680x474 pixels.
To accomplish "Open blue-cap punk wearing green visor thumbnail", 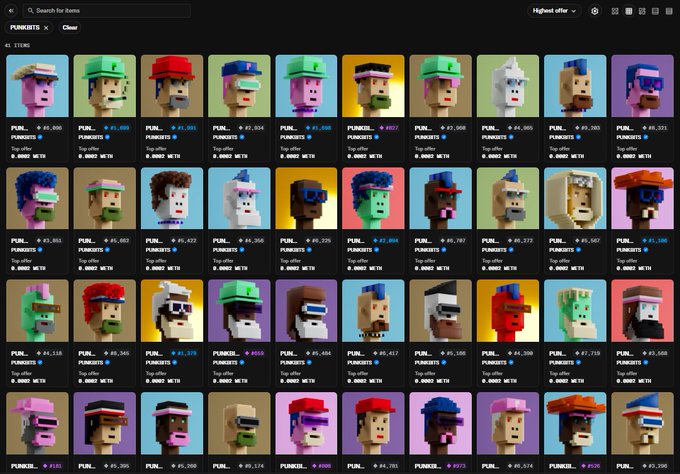I will 239,86.
